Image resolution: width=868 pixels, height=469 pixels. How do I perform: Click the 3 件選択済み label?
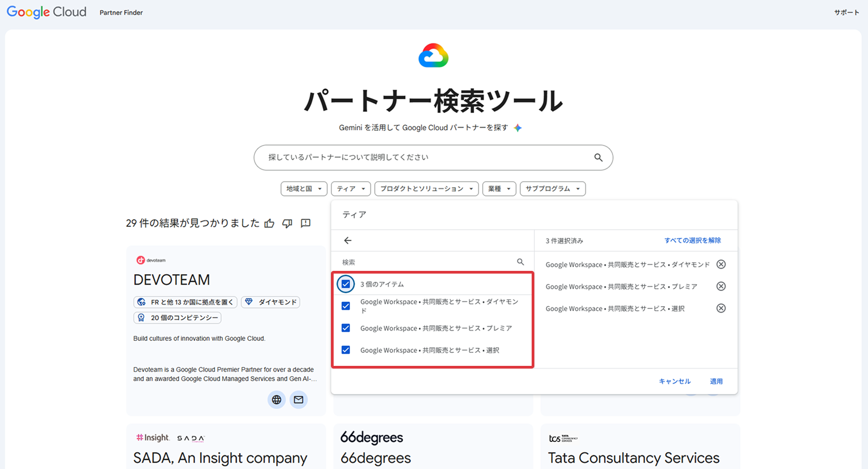point(564,241)
